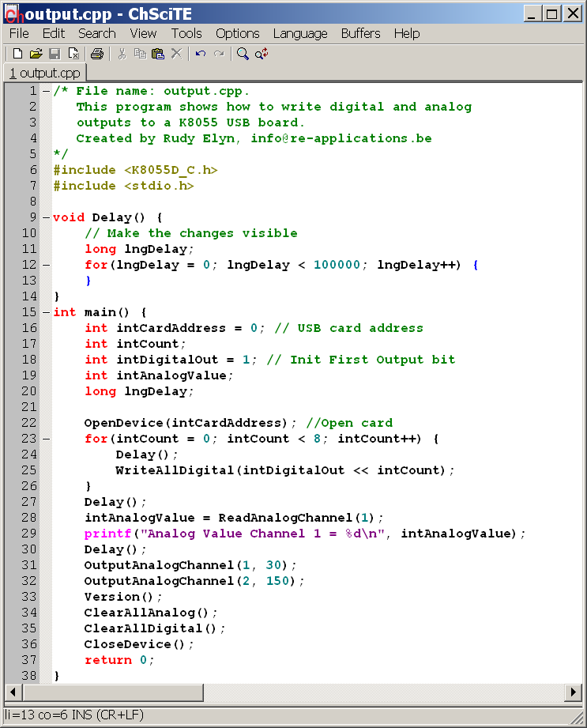Open the Buffers menu

360,33
